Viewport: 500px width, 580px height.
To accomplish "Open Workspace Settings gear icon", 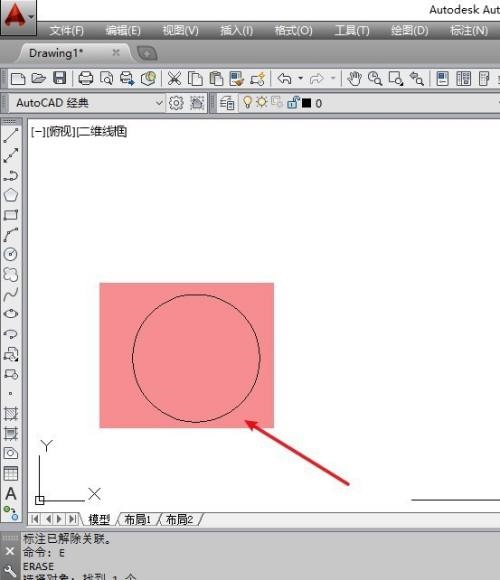I will 176,103.
